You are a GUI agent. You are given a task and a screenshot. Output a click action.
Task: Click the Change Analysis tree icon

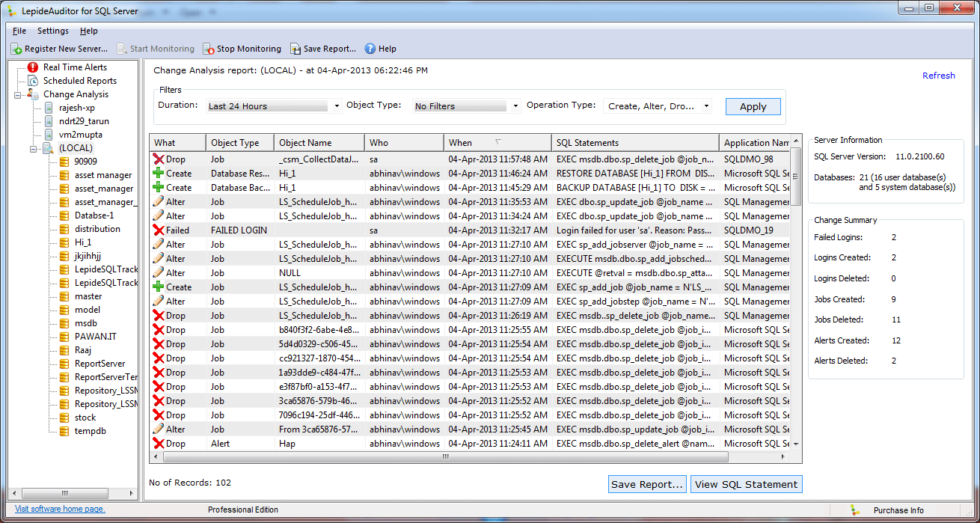tap(33, 94)
